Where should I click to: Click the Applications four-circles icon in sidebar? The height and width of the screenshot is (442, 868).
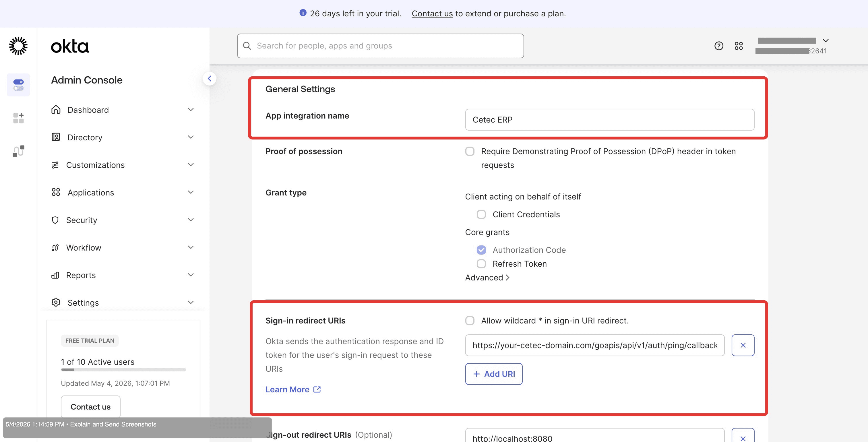[56, 192]
